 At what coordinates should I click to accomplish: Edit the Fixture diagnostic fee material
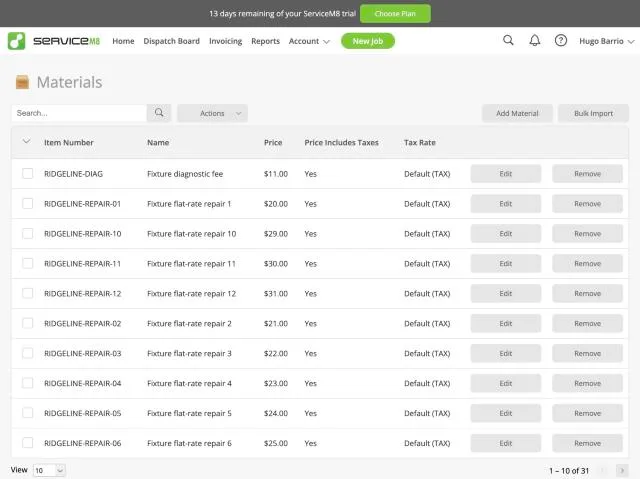[506, 173]
